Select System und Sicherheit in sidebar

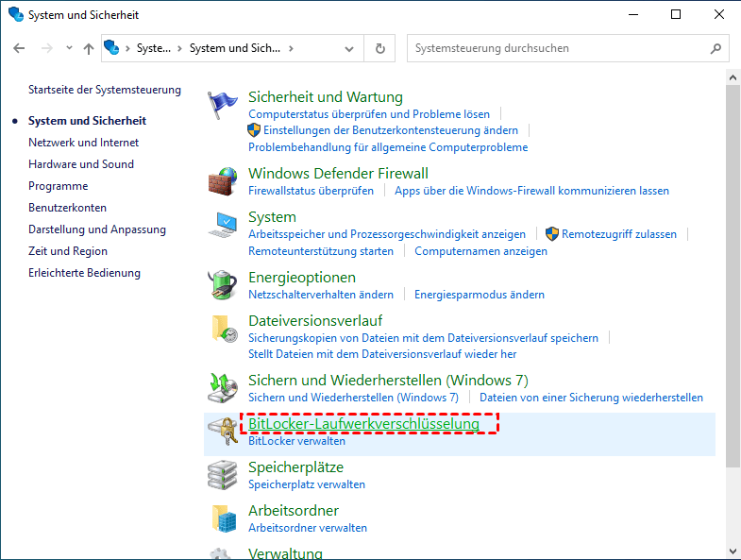click(87, 121)
